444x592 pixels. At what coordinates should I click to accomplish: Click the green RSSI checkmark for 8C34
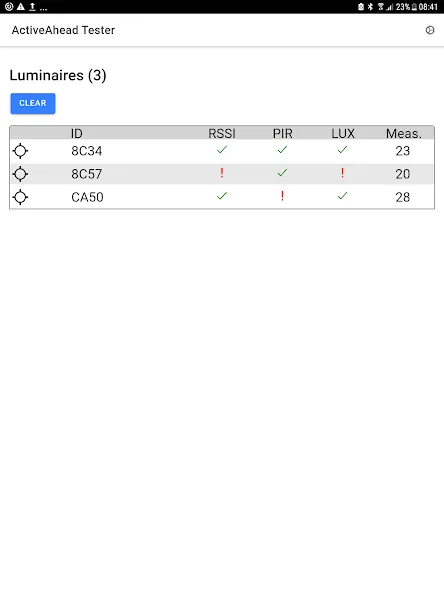(x=222, y=150)
